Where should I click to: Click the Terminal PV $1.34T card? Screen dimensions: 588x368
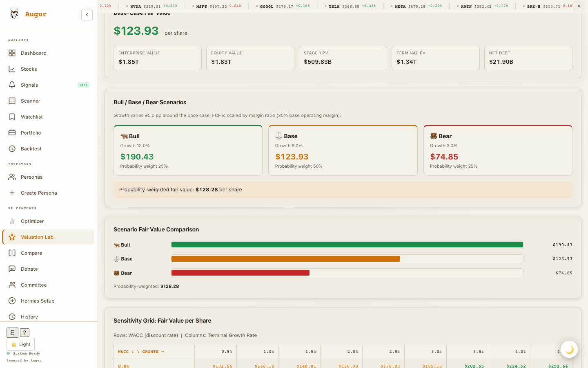(436, 58)
